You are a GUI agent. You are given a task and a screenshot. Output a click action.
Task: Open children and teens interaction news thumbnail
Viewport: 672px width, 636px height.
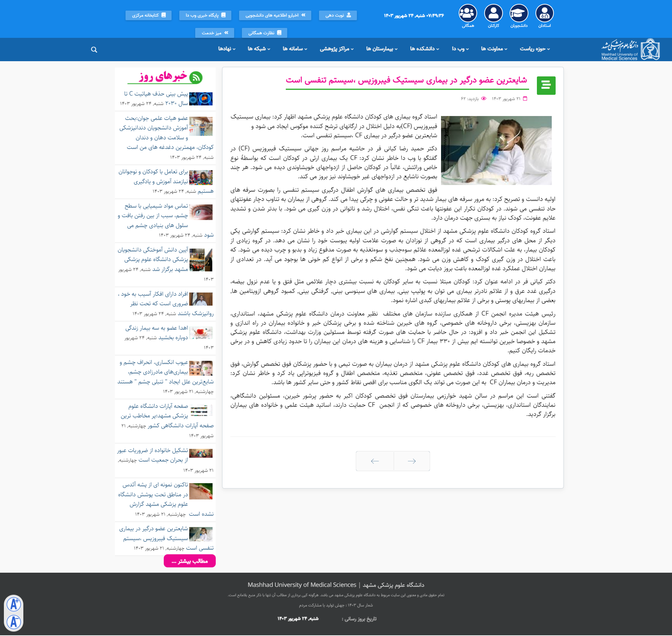(x=201, y=178)
